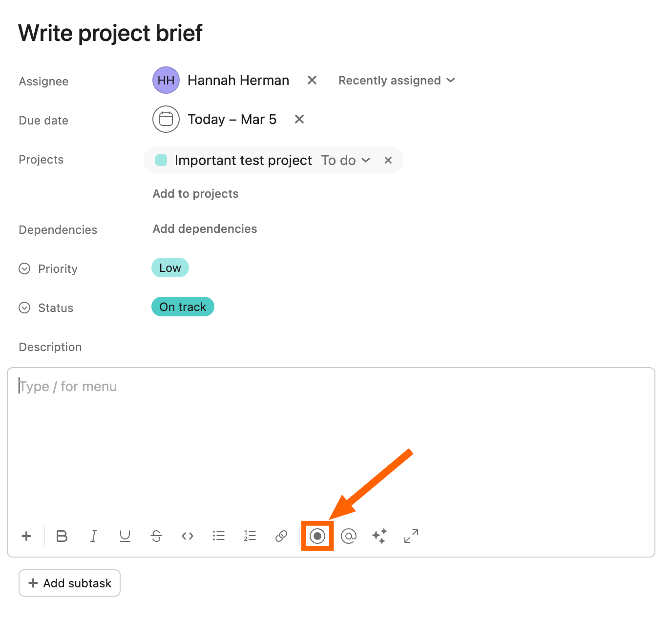
Task: Click the Add subtask button
Action: pos(70,583)
